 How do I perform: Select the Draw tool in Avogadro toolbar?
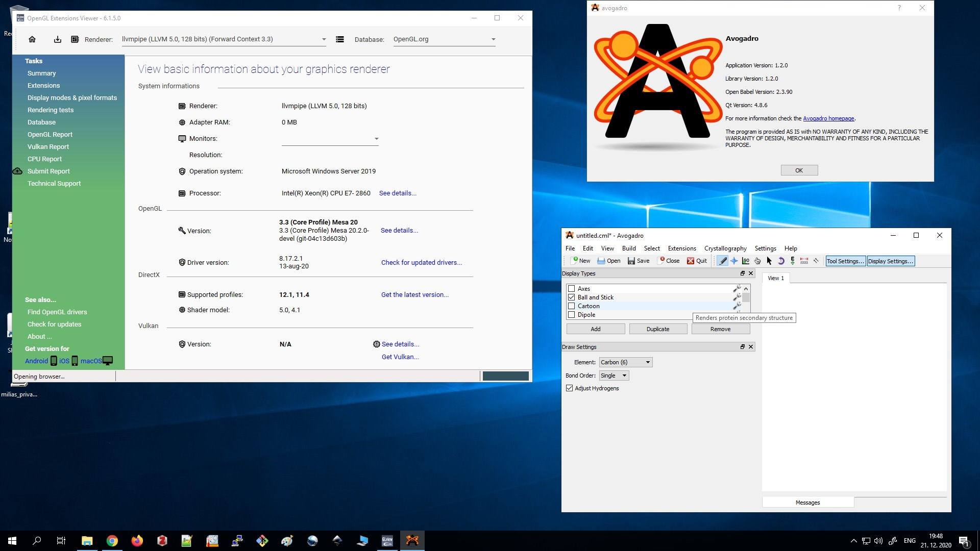tap(723, 261)
